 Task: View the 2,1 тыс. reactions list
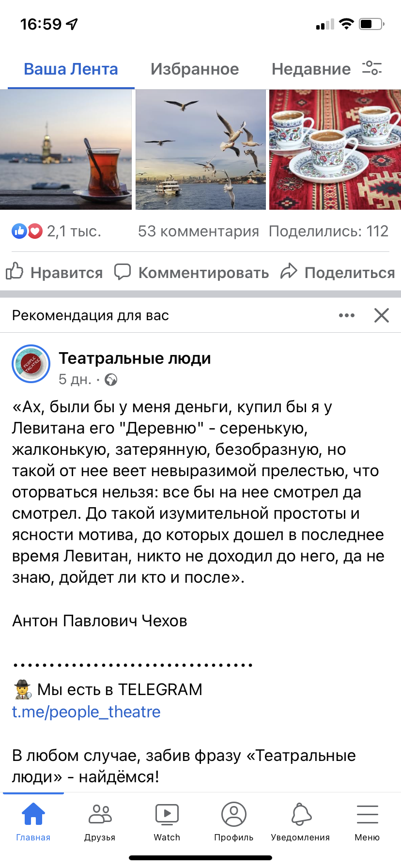(x=57, y=231)
